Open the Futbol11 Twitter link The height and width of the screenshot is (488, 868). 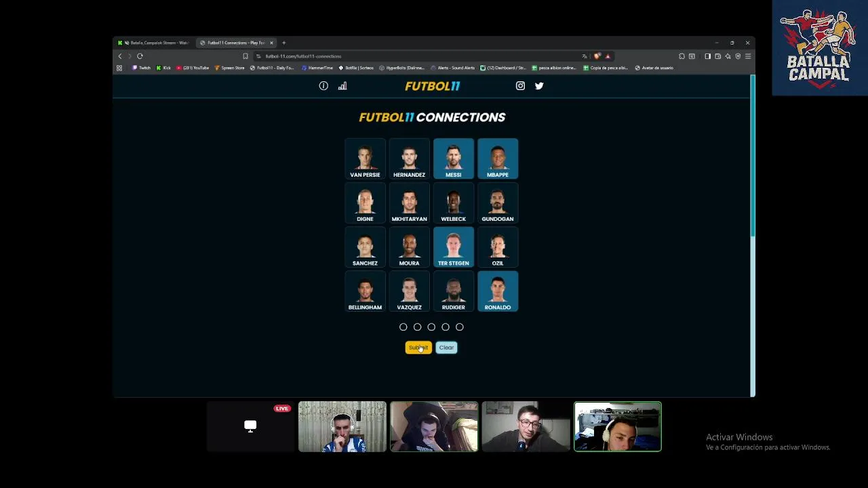[x=539, y=86]
